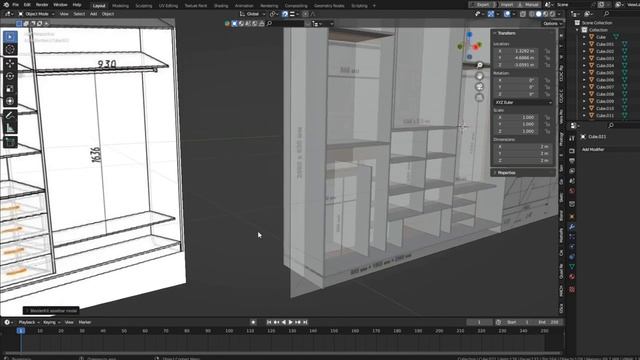Switch to the UV Editing workspace tab

coord(168,6)
